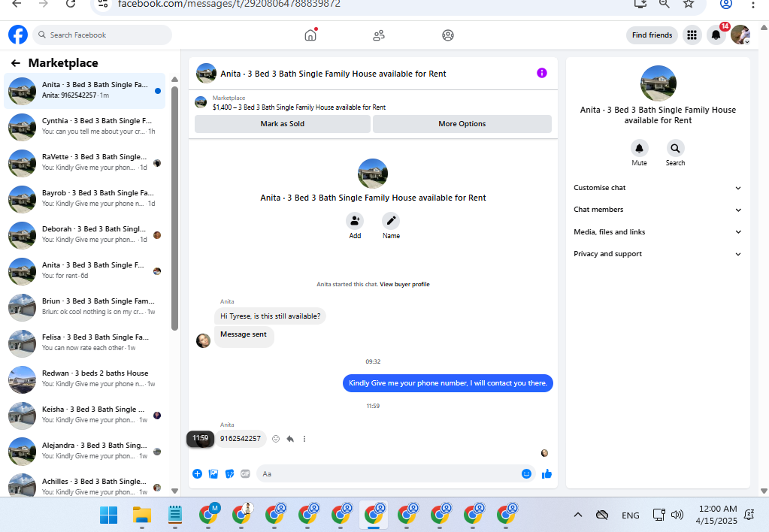Open the Keisha conversation

pos(84,415)
